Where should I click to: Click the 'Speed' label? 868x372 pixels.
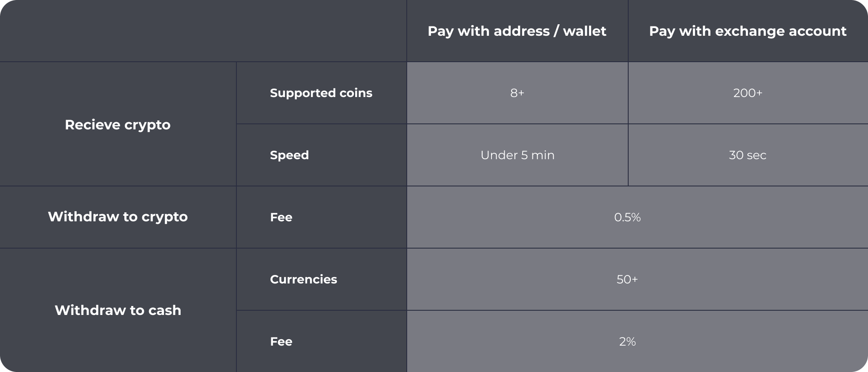coord(289,155)
